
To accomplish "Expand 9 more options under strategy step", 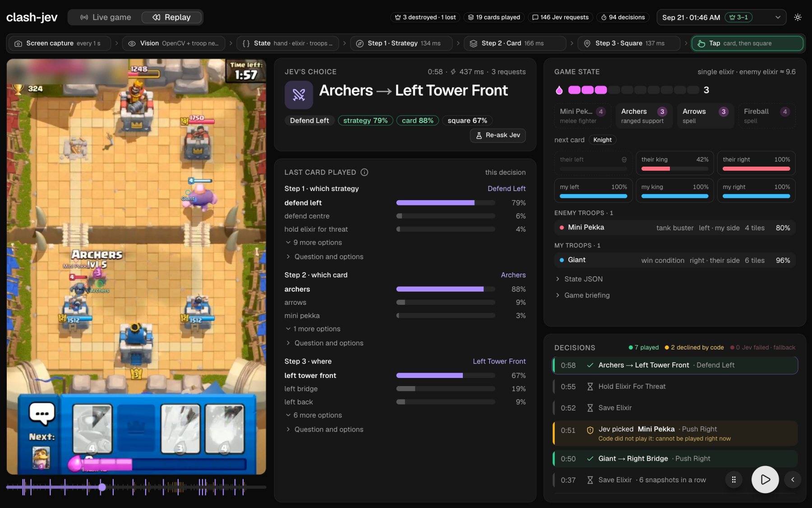I will 314,242.
